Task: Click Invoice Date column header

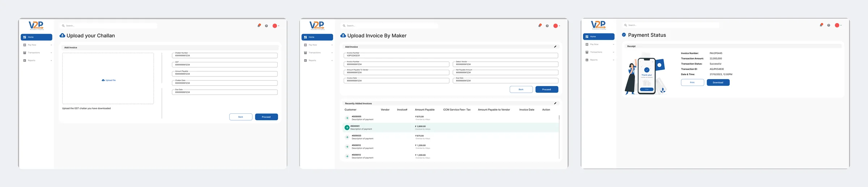Action: (x=527, y=110)
